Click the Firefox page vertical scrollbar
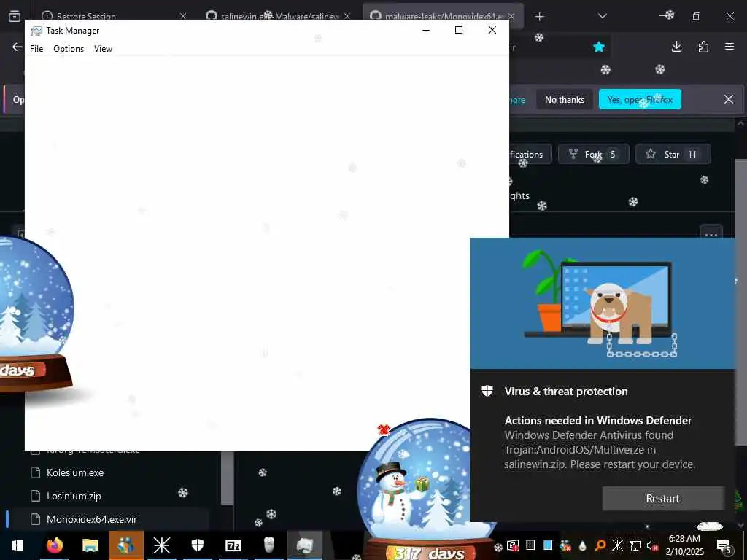 point(741,303)
